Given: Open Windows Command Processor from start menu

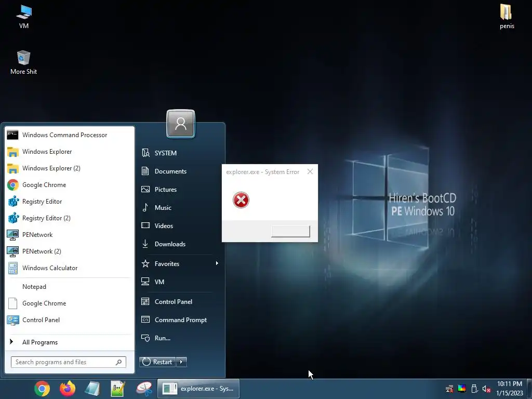Looking at the screenshot, I should tap(70, 135).
